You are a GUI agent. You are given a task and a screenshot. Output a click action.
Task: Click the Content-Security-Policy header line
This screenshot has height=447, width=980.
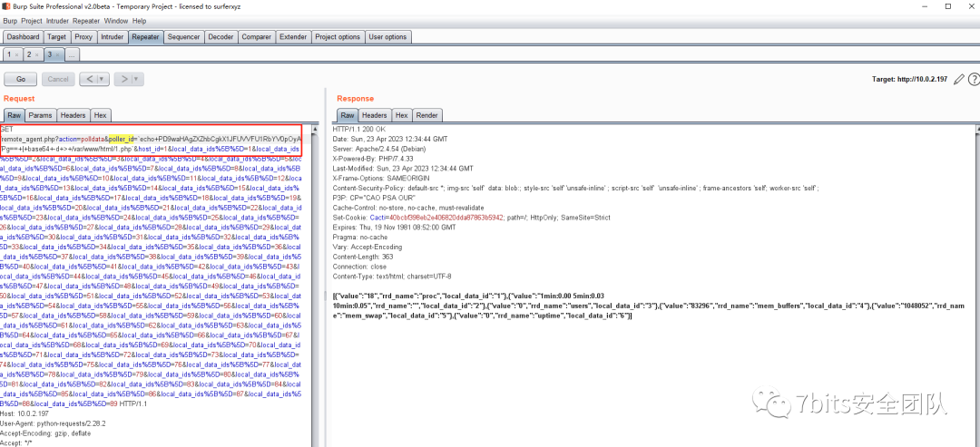pyautogui.click(x=575, y=188)
